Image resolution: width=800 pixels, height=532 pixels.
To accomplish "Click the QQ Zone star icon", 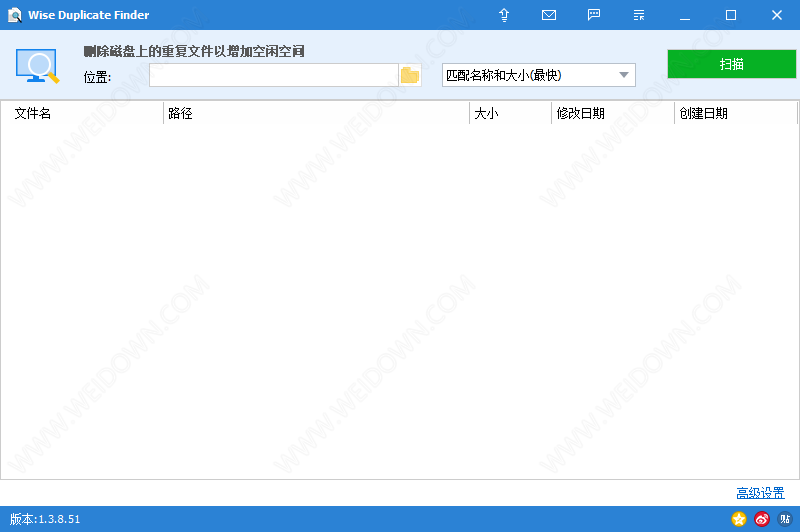I will coord(739,519).
